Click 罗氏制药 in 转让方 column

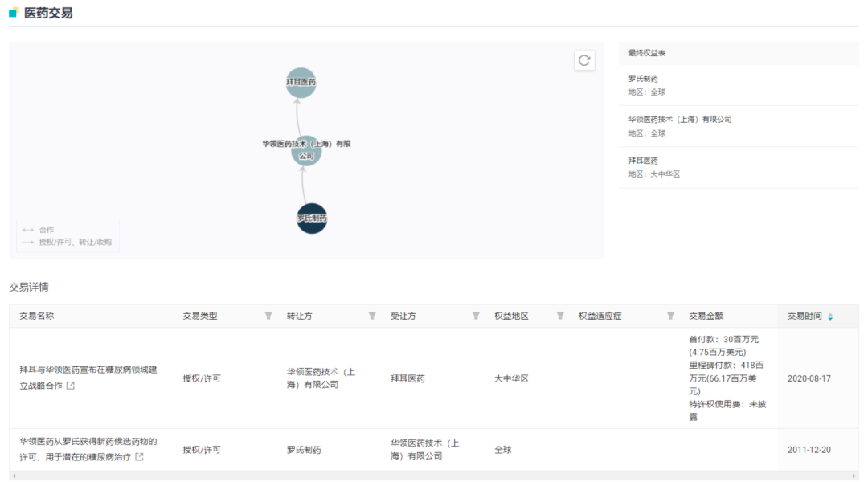pos(304,450)
